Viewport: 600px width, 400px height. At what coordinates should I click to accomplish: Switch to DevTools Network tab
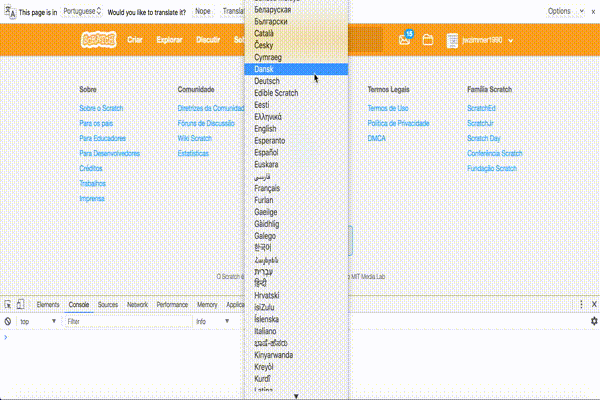137,305
